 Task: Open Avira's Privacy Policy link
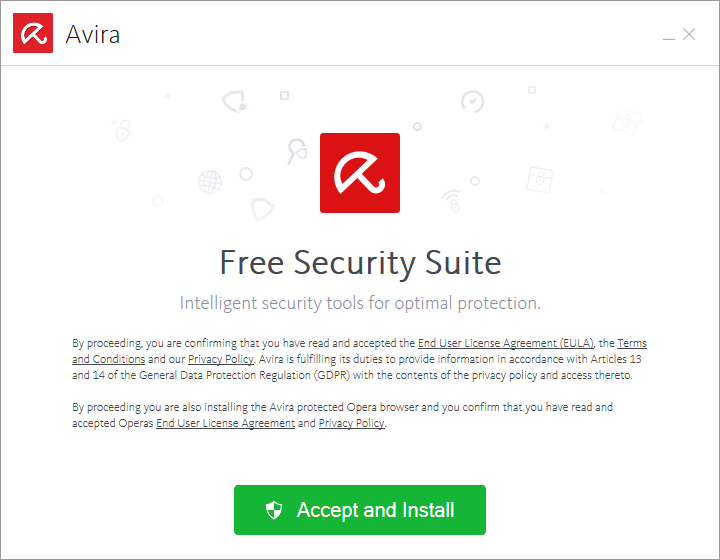[220, 359]
